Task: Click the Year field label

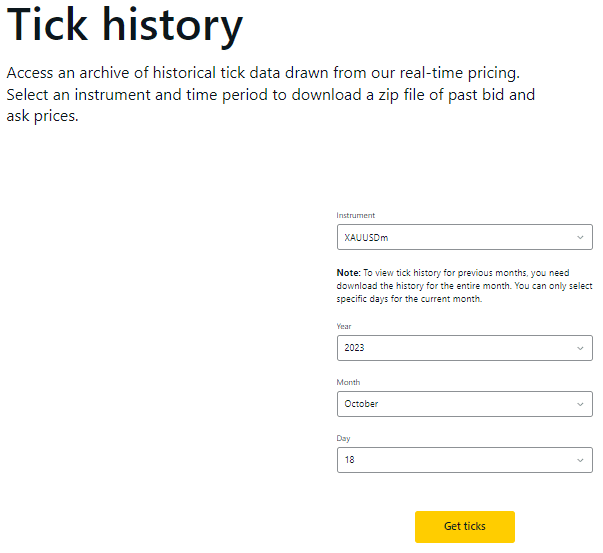Action: 344,326
